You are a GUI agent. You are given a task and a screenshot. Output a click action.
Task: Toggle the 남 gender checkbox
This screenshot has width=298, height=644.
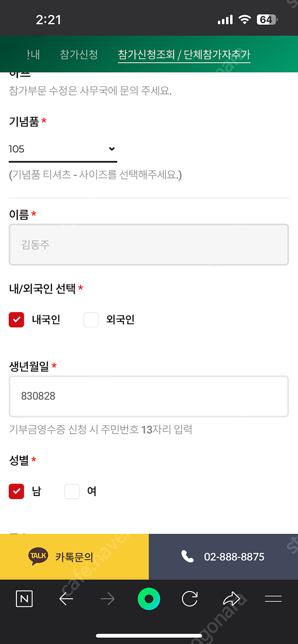17,491
